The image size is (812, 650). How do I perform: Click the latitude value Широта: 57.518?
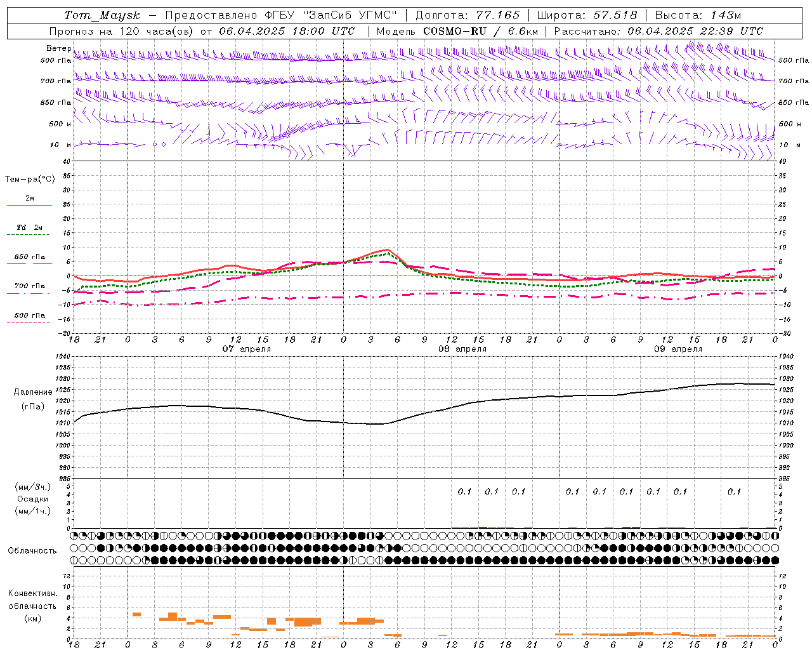pyautogui.click(x=587, y=15)
